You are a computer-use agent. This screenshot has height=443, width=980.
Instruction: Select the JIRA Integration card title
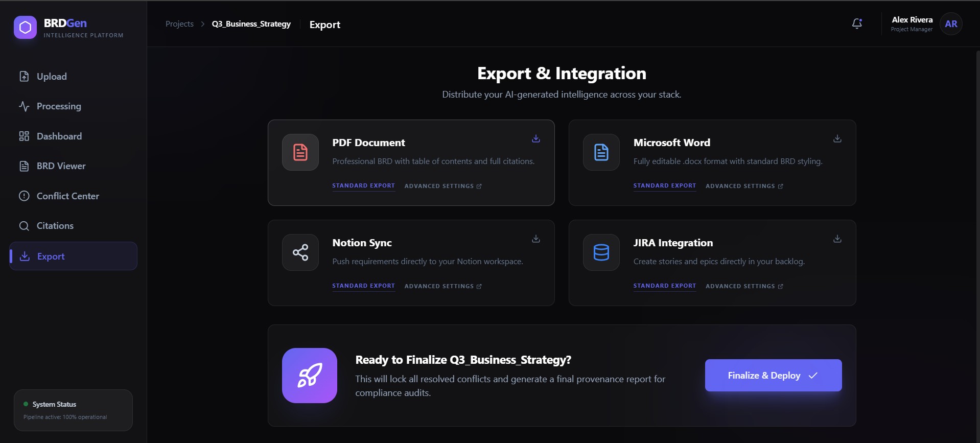click(x=673, y=243)
